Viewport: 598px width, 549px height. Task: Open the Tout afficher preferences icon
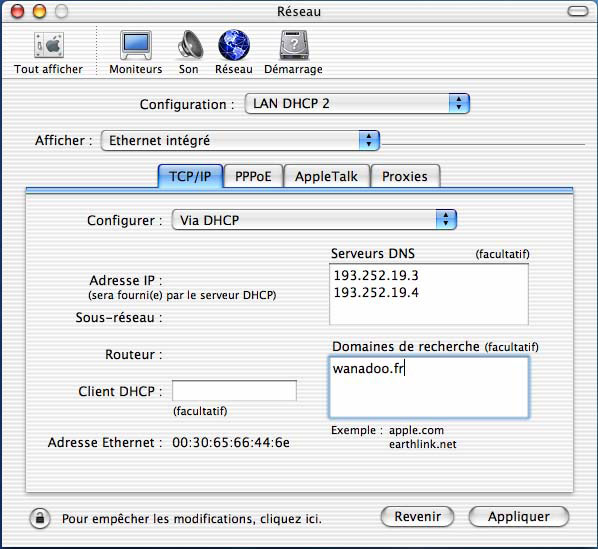click(x=49, y=46)
